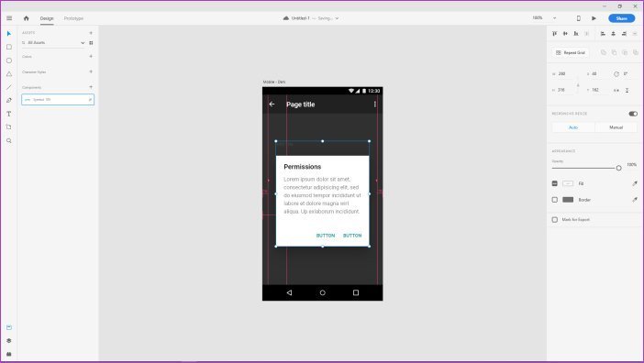644x363 pixels.
Task: Expand the All Assets filter dropdown
Action: tap(83, 43)
